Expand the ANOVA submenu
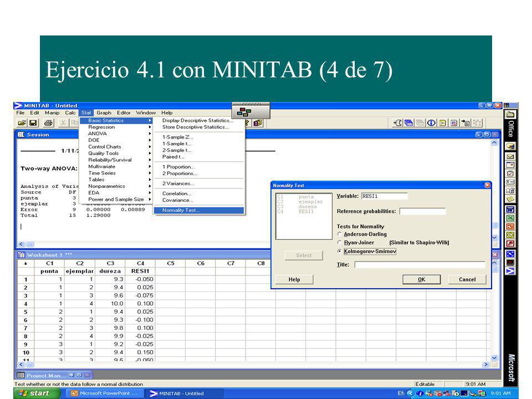This screenshot has height=399, width=532. point(116,134)
